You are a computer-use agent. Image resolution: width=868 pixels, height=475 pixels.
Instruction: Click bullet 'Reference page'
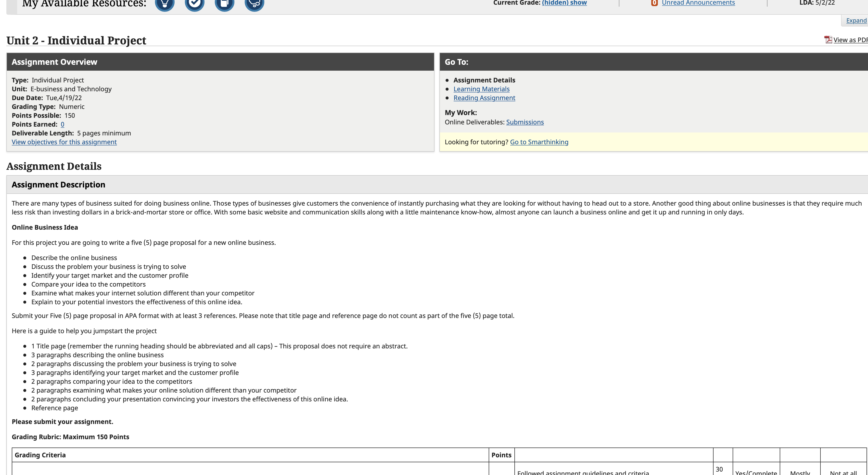[55, 408]
